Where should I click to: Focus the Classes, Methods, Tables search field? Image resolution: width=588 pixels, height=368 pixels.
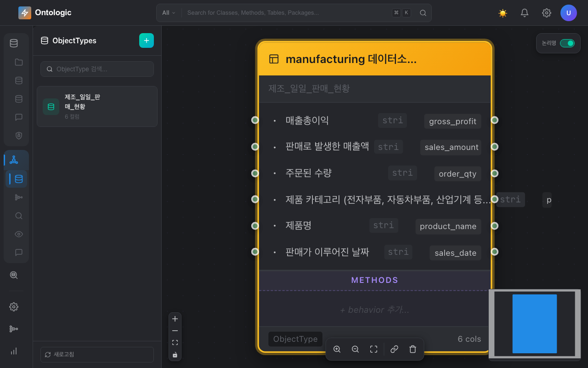(287, 13)
